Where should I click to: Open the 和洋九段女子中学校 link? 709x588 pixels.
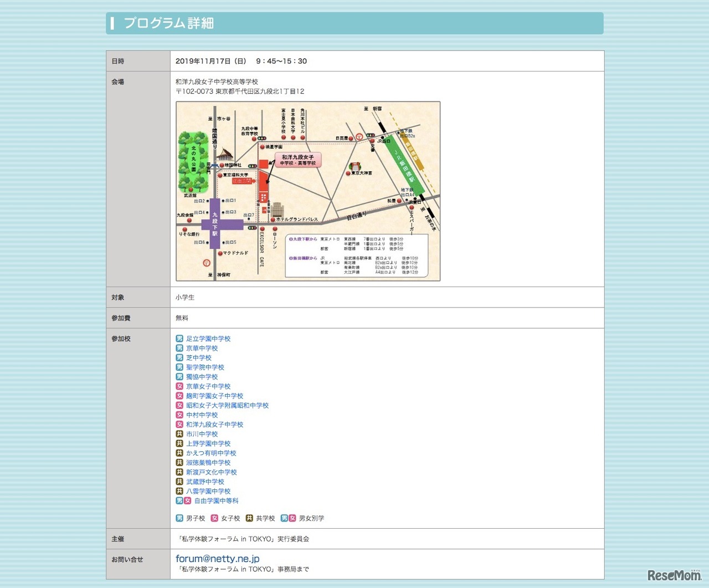(214, 425)
